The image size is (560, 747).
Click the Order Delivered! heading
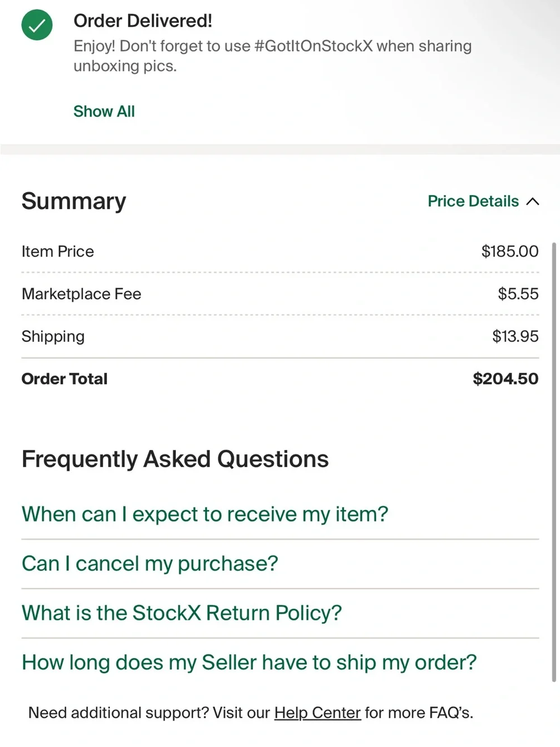pos(143,21)
